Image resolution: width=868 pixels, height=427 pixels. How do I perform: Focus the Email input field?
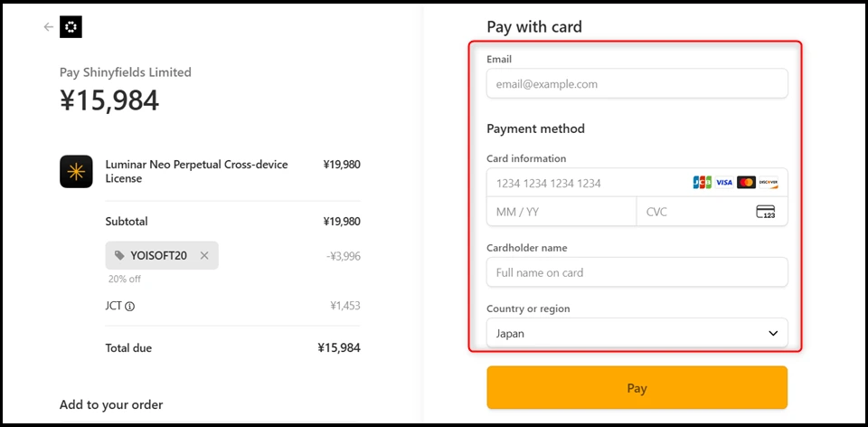[637, 84]
